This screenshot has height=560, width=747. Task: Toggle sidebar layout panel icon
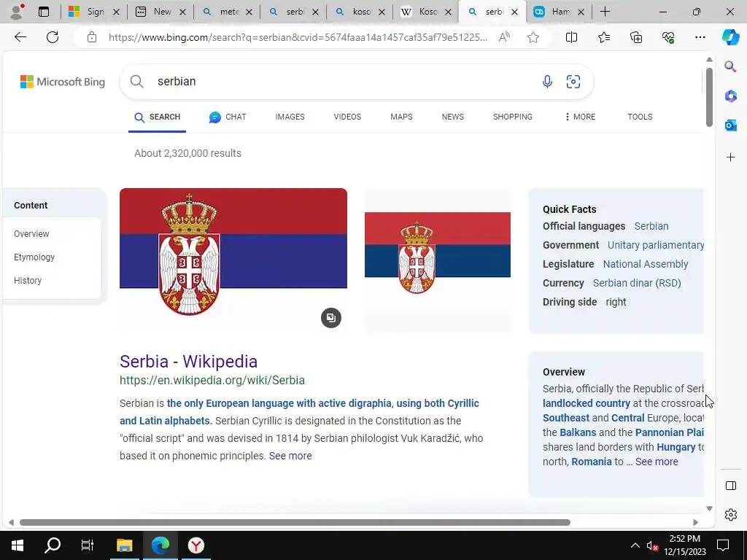pos(730,486)
